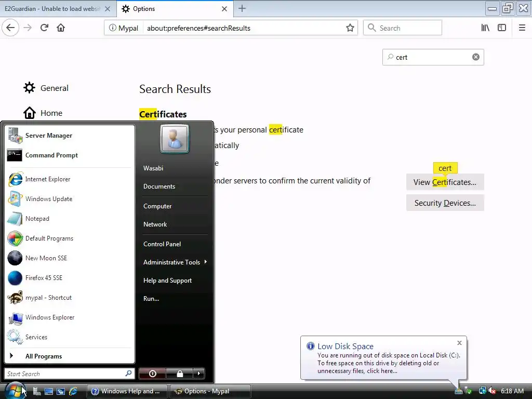Show sidebars toolbar icon

click(502, 28)
